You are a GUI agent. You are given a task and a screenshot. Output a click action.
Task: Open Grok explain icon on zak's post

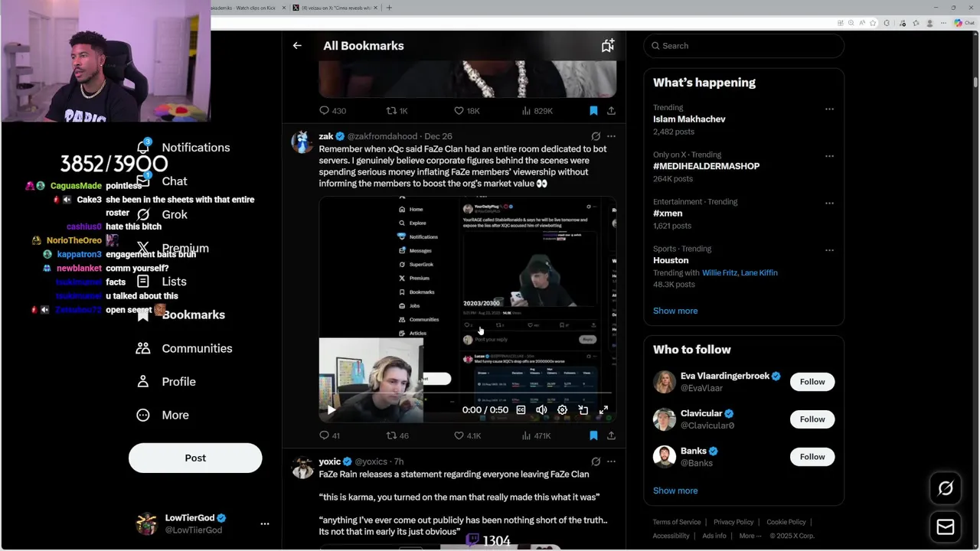(596, 136)
